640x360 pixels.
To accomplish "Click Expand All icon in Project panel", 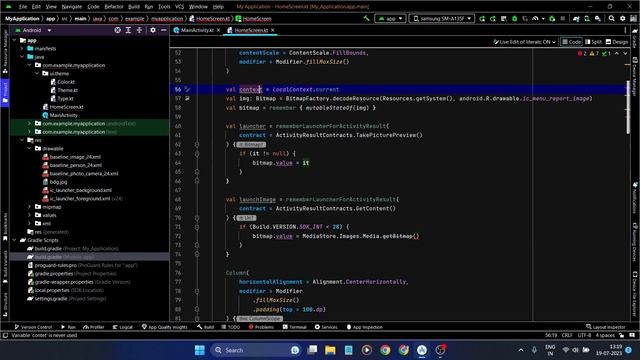I will [128, 30].
